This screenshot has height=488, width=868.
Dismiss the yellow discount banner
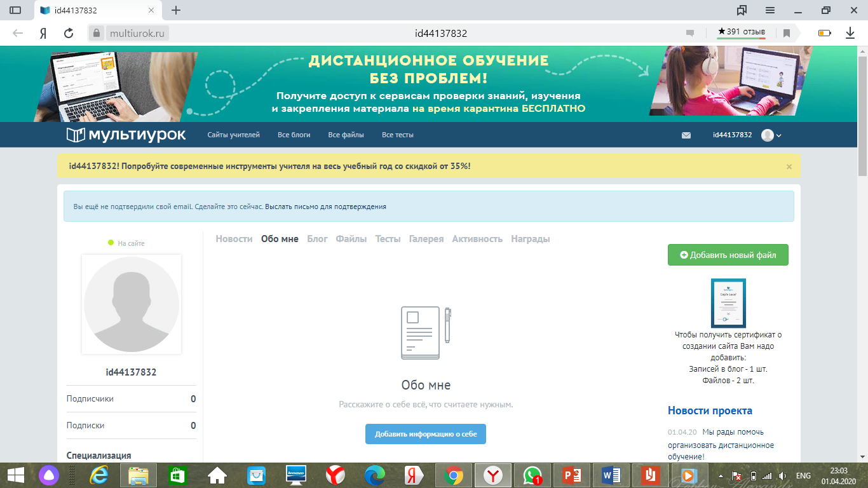tap(789, 166)
